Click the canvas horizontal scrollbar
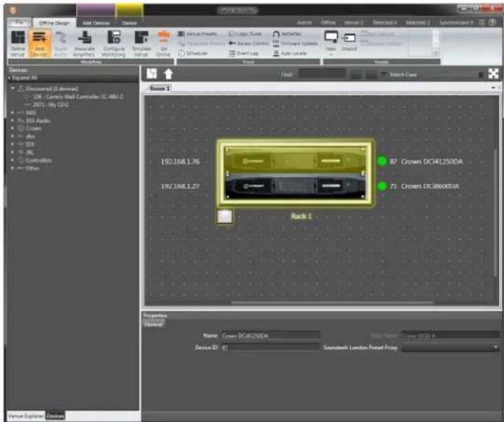The height and width of the screenshot is (422, 504). 332,302
